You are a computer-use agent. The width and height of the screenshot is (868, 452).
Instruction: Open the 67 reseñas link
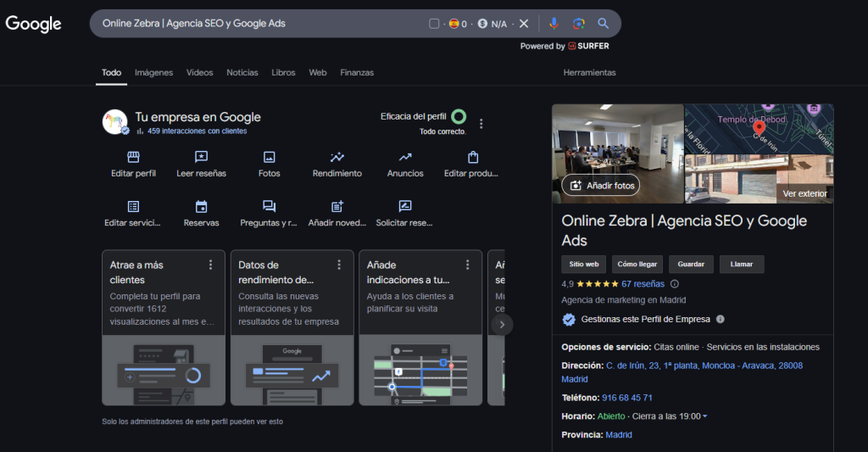tap(643, 284)
